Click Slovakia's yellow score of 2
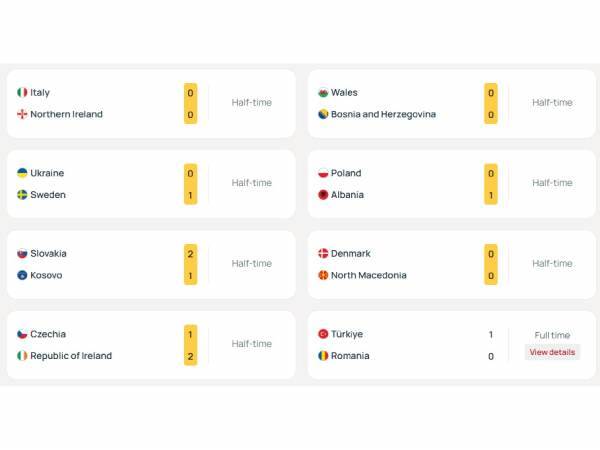 pyautogui.click(x=190, y=254)
